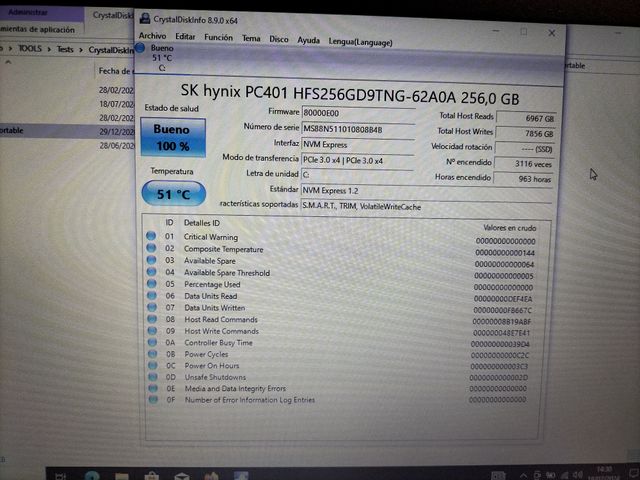The width and height of the screenshot is (640, 480).
Task: Open the Mail envelope taskbar icon
Action: [x=181, y=476]
